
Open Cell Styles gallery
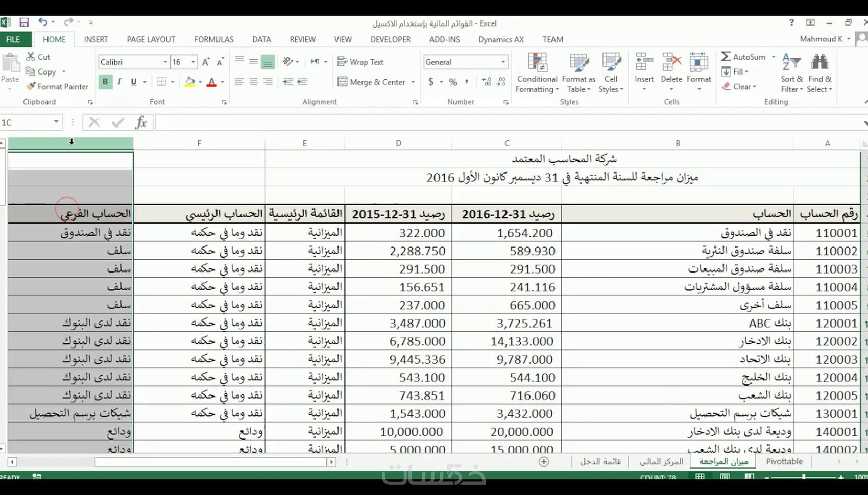(611, 73)
